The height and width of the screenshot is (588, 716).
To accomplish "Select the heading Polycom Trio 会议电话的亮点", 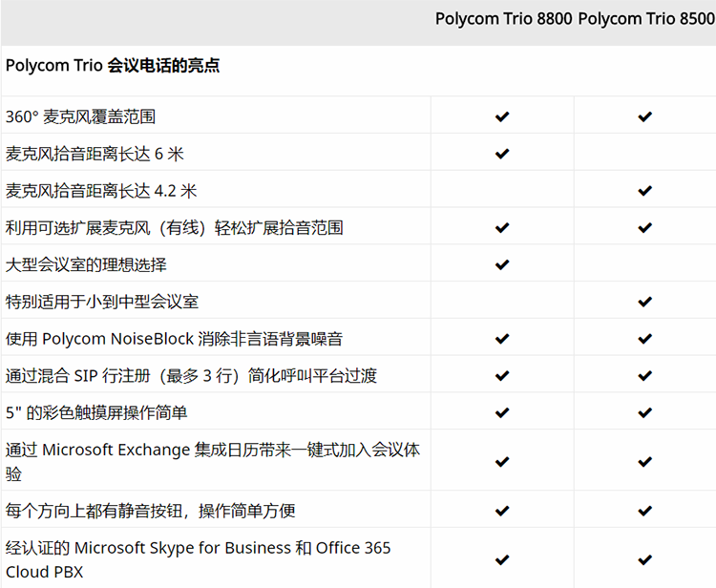I will point(113,65).
